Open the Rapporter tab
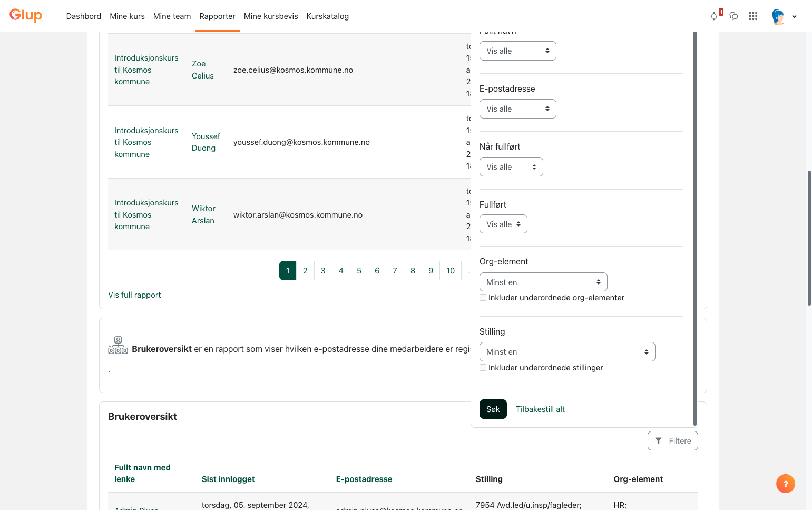 coord(217,16)
